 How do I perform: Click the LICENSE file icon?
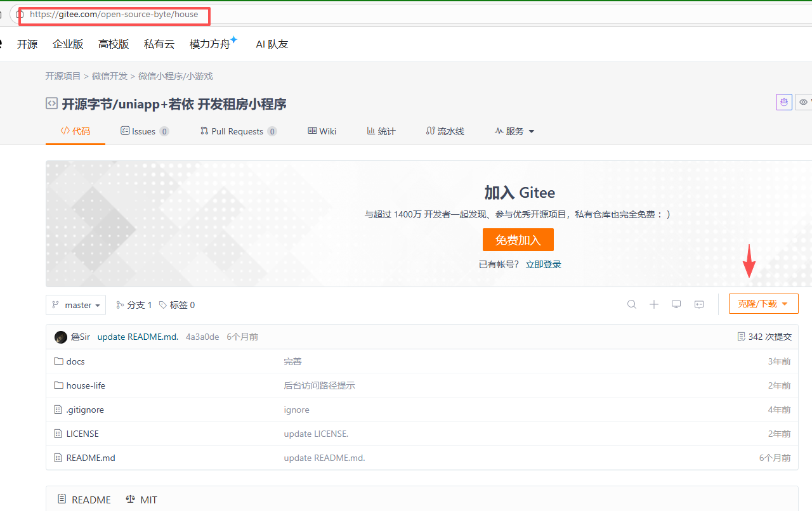point(58,434)
